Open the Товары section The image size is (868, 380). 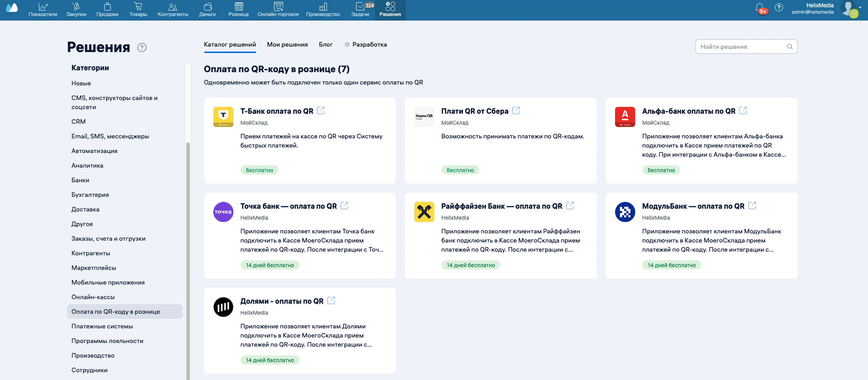point(138,10)
